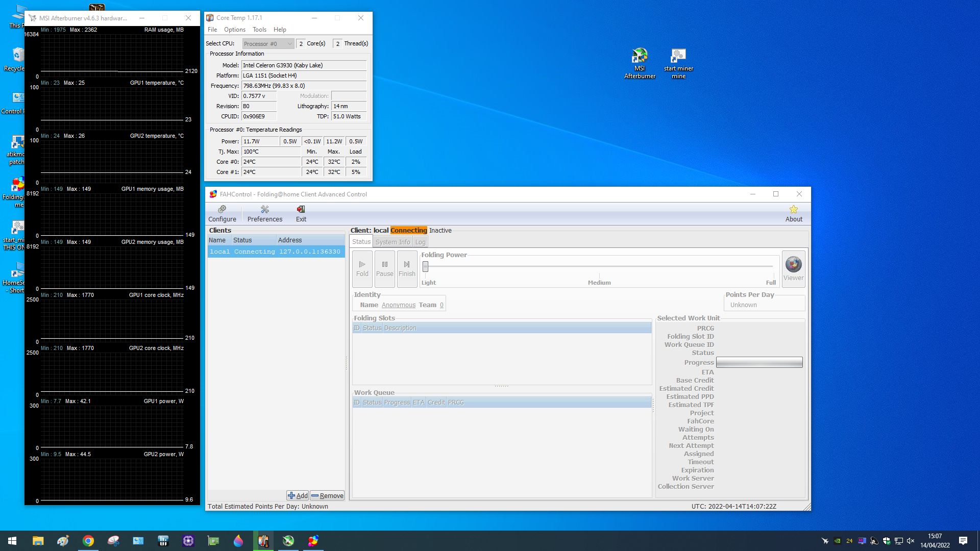
Task: Open the notification center
Action: point(963,541)
